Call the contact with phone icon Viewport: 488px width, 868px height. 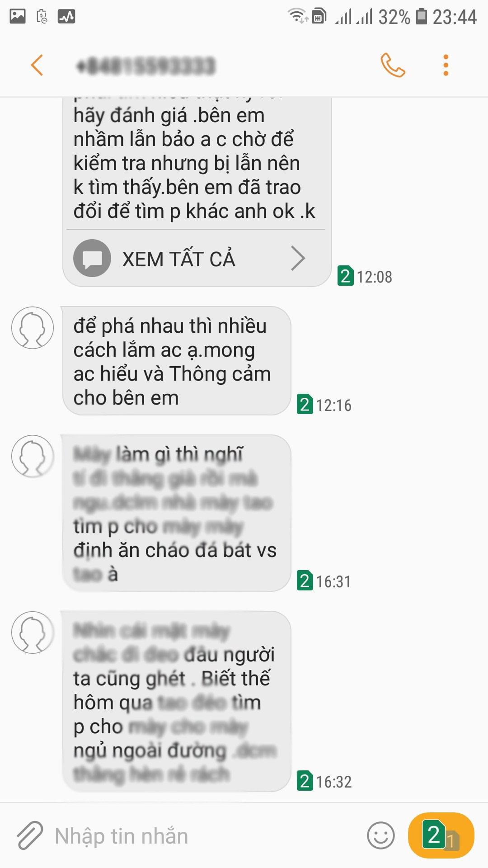pos(393,65)
